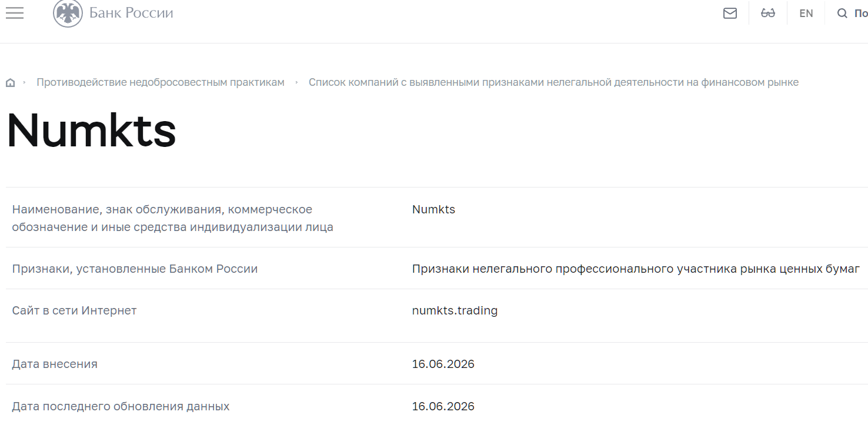This screenshot has height=425, width=868.
Task: Click 'Дата последнего обновления данных' label
Action: point(121,406)
